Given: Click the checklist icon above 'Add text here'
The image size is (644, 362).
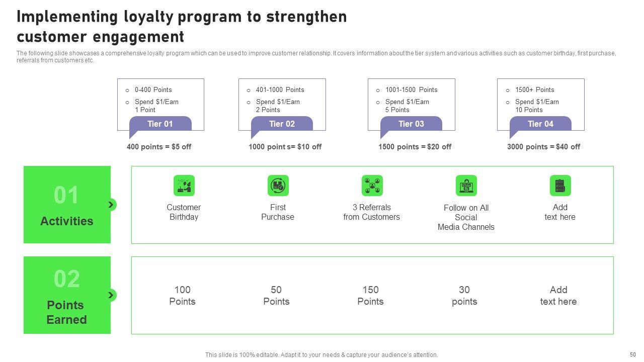Looking at the screenshot, I should point(560,186).
